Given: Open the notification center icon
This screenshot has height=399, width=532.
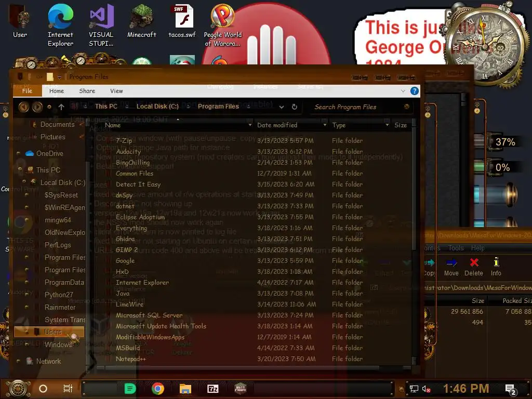Looking at the screenshot, I should [x=511, y=390].
